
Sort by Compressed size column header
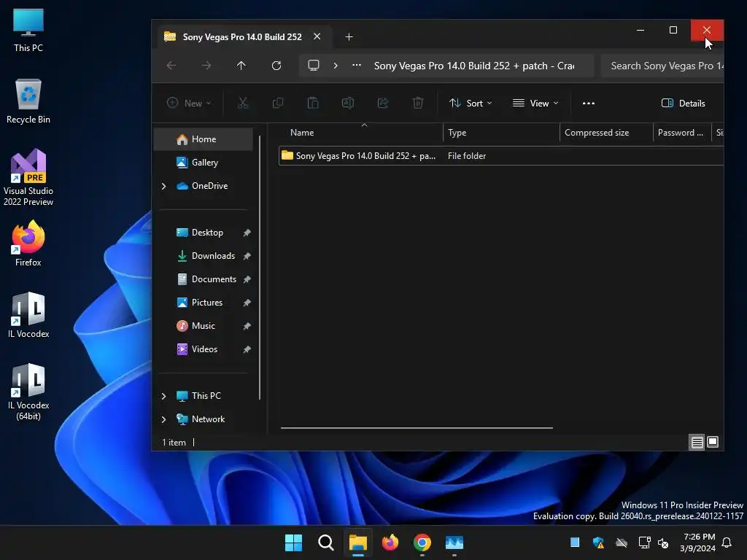coord(597,133)
